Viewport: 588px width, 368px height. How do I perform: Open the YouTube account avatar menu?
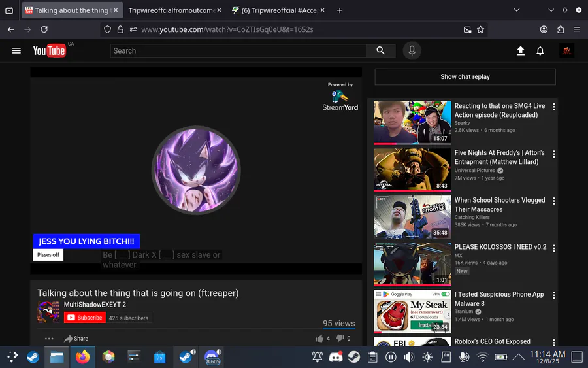click(x=566, y=50)
